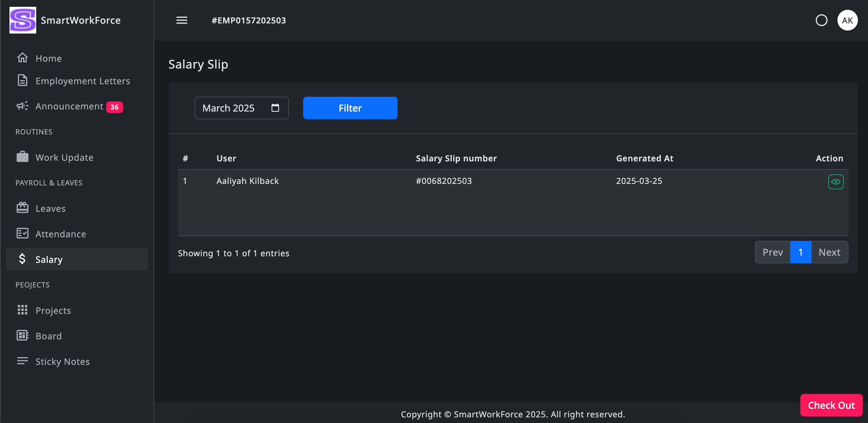Click the circle theme toggle icon
The image size is (868, 423).
click(x=821, y=20)
